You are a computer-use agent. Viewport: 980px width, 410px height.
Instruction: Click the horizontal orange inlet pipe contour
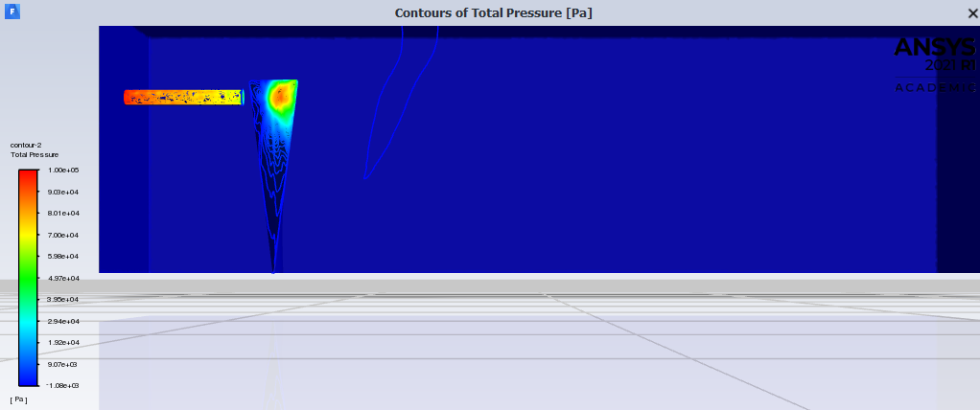(184, 97)
